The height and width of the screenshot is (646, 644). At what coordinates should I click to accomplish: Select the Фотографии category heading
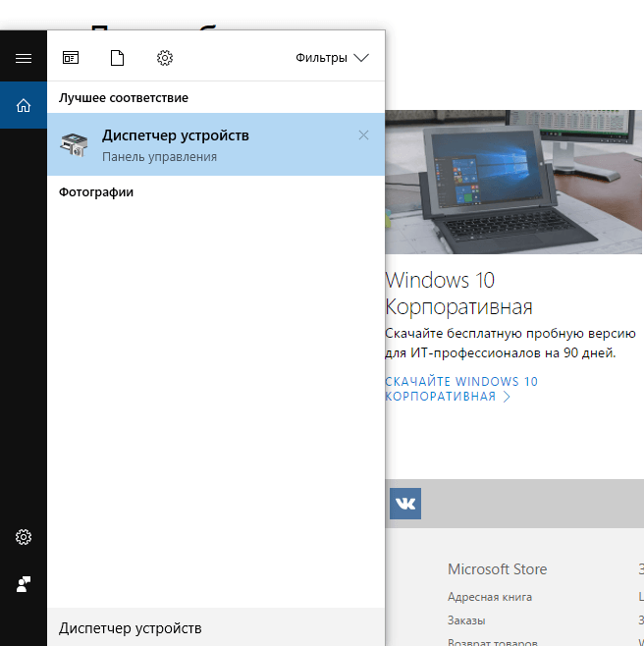coord(96,192)
